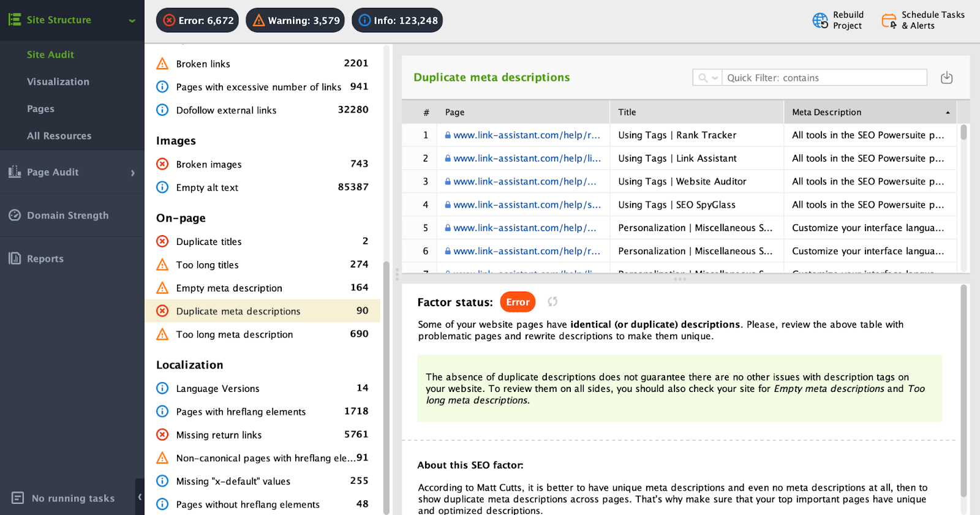Open the quick filter search dropdown

pyautogui.click(x=707, y=78)
